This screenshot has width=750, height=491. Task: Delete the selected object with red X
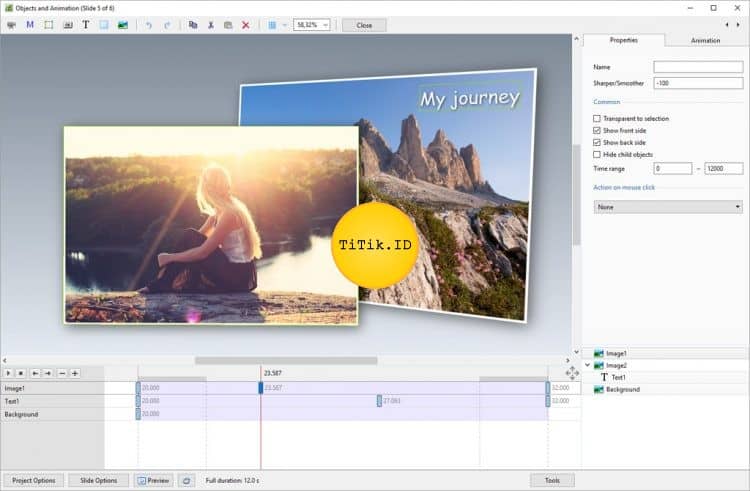246,25
